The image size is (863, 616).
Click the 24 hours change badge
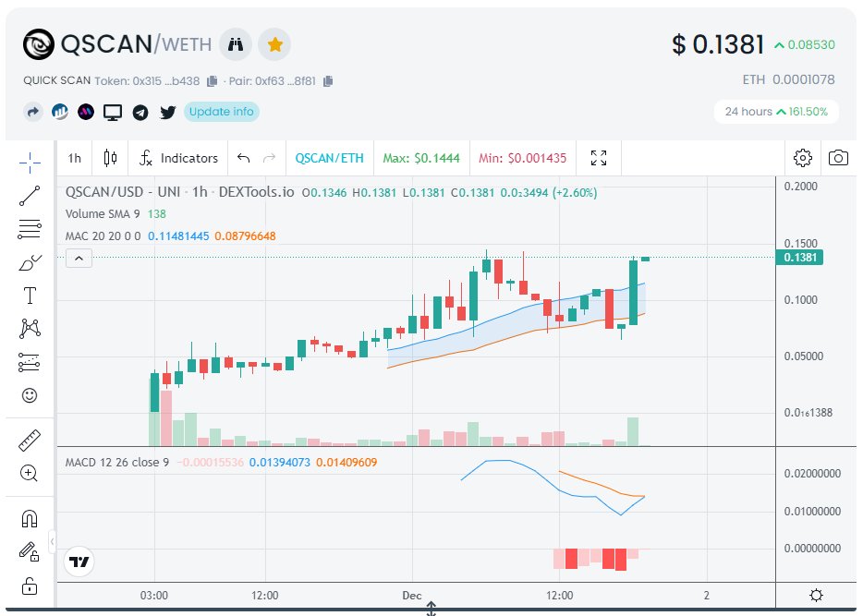(776, 112)
